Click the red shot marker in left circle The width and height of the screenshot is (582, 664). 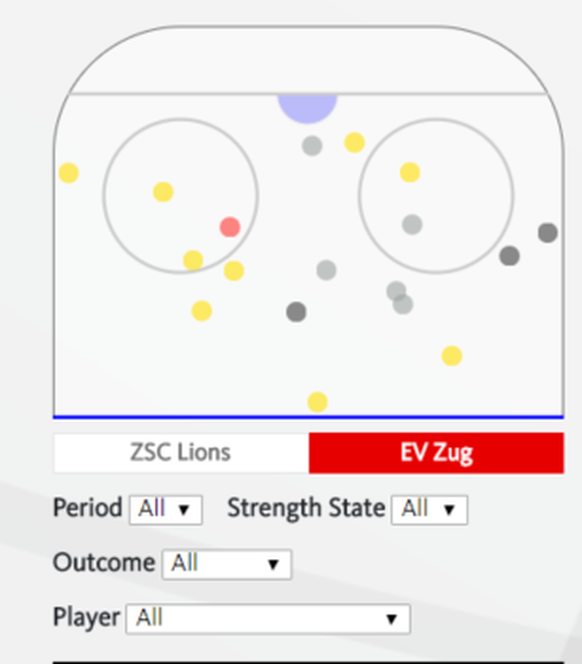pos(230,227)
